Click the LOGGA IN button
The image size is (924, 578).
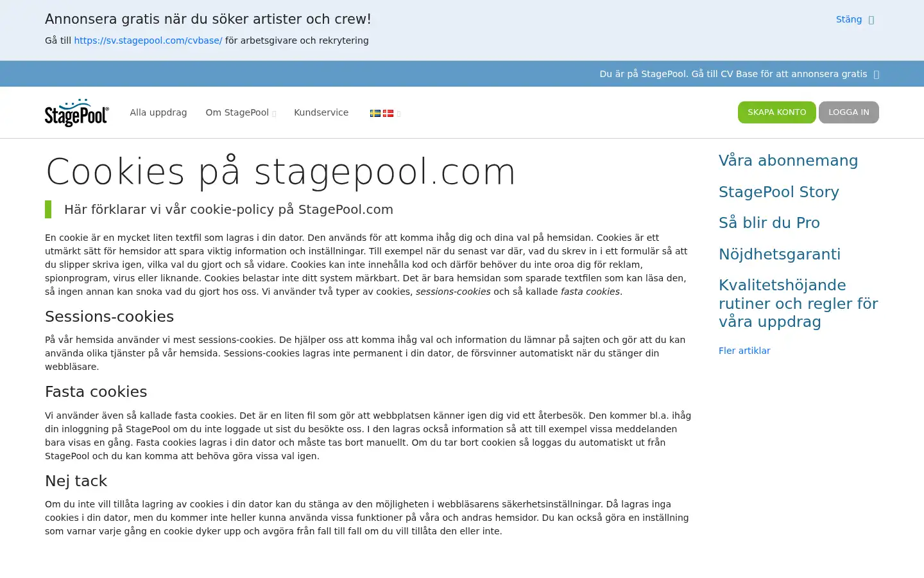tap(848, 112)
